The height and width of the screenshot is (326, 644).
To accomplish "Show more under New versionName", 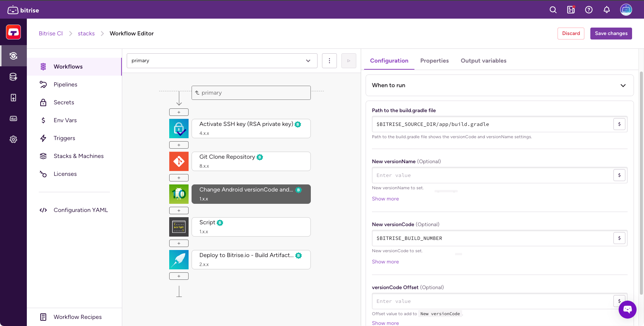I will pos(385,199).
